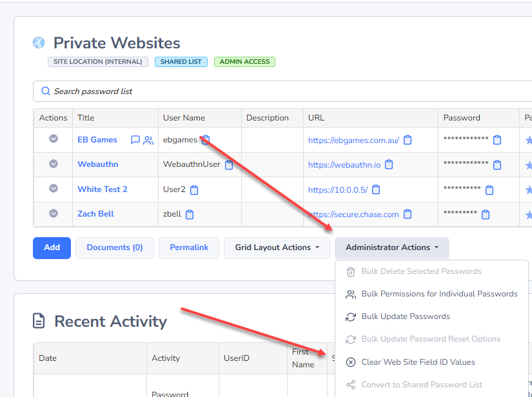Copy 10.0.0.5 URL to clipboard

(x=376, y=189)
